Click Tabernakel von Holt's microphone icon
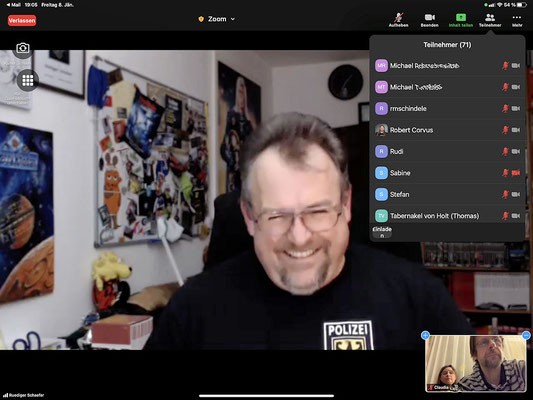This screenshot has height=400, width=533. 505,215
